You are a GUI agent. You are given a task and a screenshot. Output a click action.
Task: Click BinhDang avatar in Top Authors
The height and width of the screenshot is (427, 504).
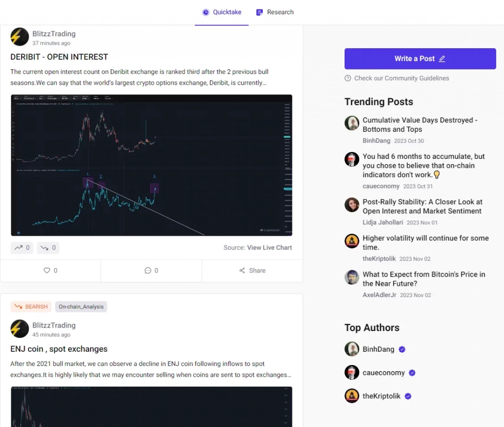pos(352,349)
